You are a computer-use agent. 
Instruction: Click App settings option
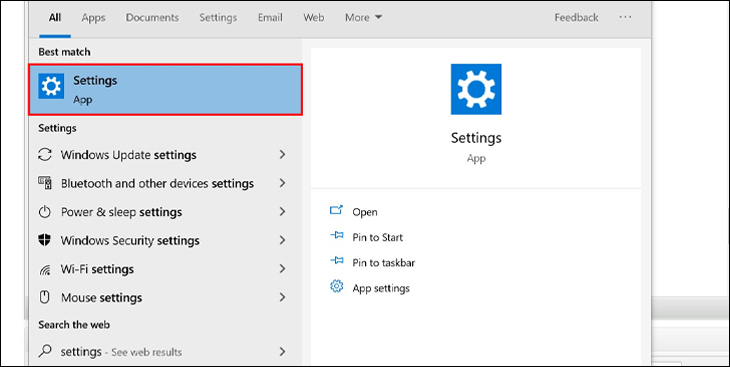point(381,288)
